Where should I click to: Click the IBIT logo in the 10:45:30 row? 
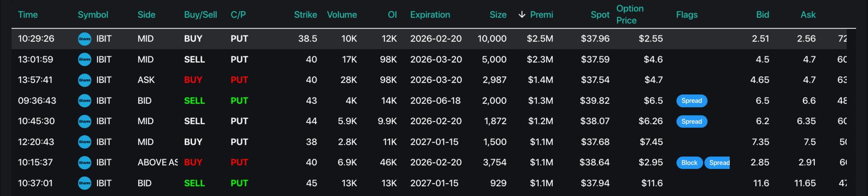point(85,121)
